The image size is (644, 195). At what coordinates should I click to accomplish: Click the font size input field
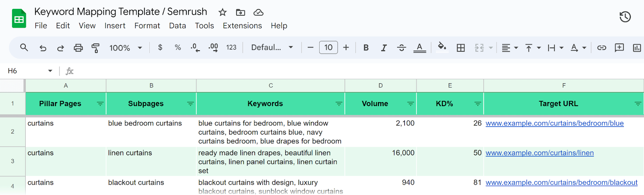click(328, 47)
